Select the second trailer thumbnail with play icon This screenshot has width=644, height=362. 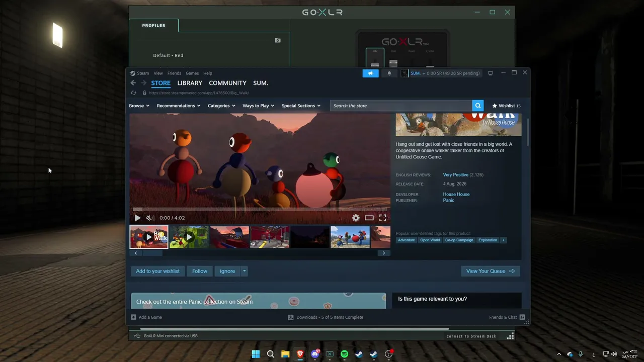click(189, 237)
